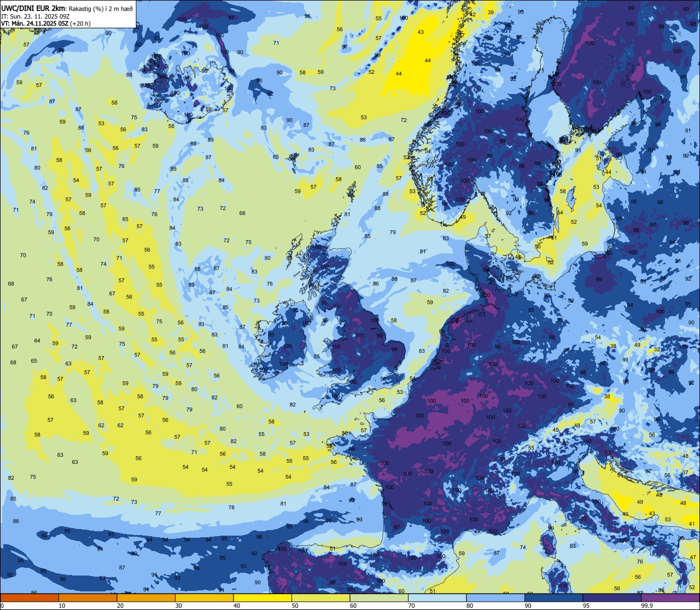The width and height of the screenshot is (700, 610).
Task: Click the '37' humidity value near right edge
Action: [685, 472]
